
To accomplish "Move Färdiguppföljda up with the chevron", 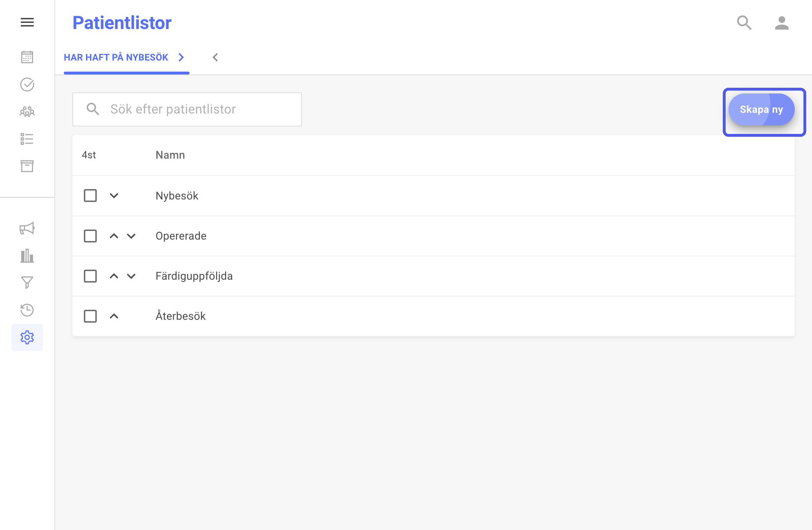I will [x=114, y=276].
